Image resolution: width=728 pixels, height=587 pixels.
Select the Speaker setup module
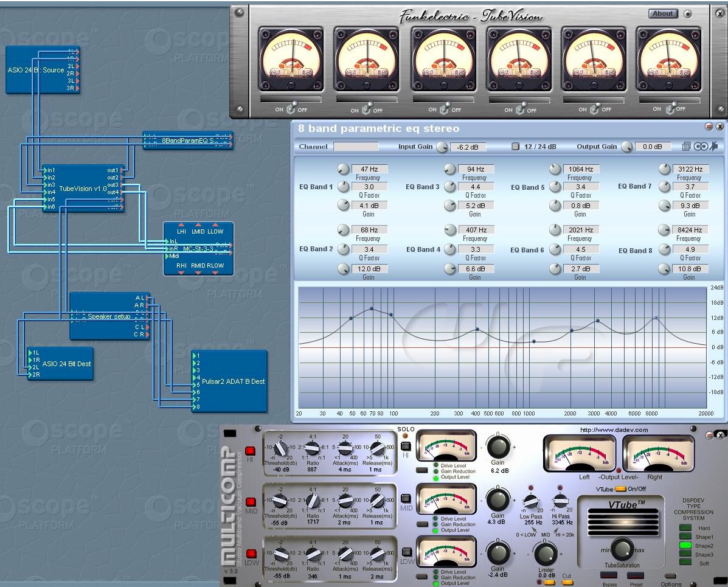click(x=109, y=316)
